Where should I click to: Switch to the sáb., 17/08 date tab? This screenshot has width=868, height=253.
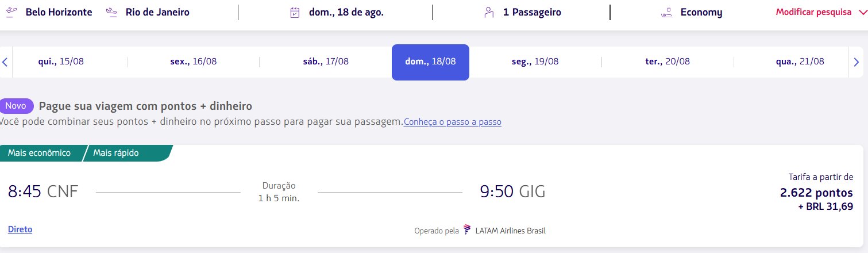(326, 62)
